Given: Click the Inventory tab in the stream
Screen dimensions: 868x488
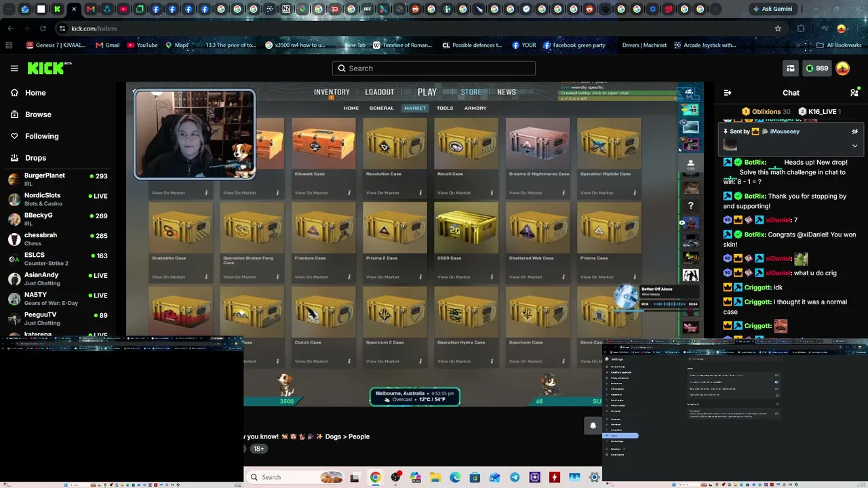Looking at the screenshot, I should [332, 92].
